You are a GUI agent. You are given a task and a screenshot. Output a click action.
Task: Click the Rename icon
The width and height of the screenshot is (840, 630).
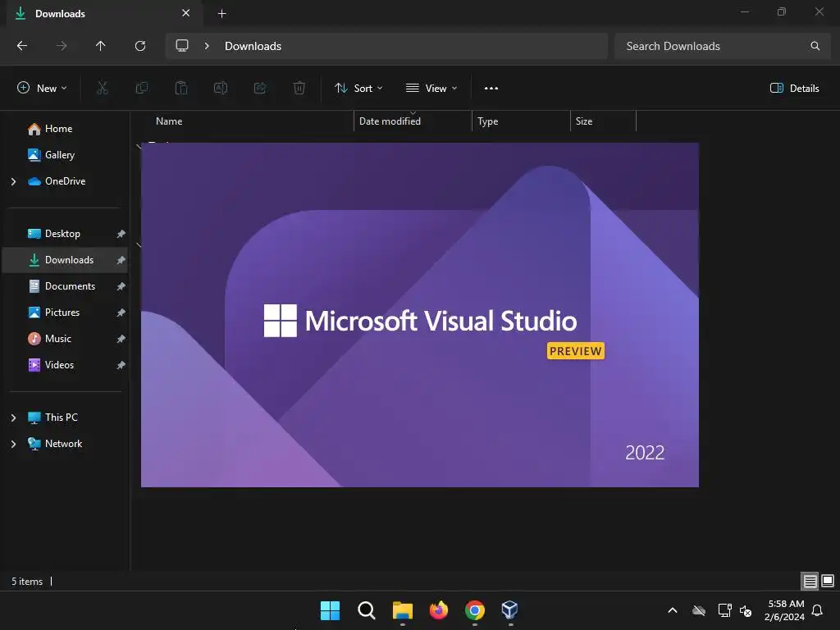pyautogui.click(x=221, y=88)
